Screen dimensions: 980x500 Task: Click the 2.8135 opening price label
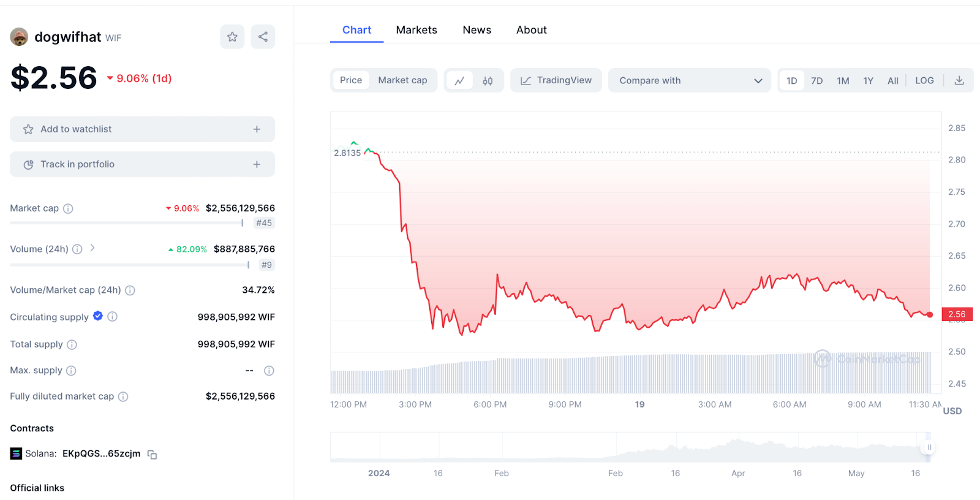point(347,153)
